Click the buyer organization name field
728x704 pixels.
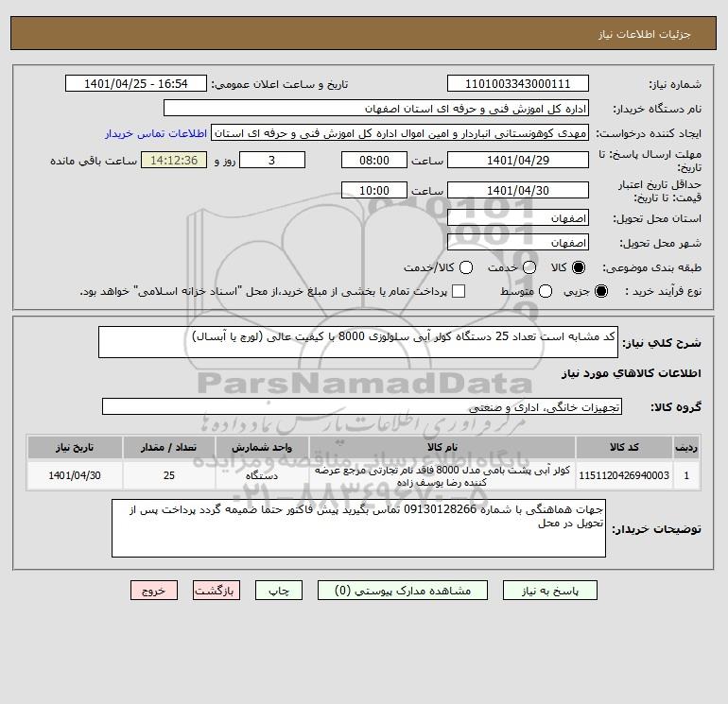click(376, 108)
